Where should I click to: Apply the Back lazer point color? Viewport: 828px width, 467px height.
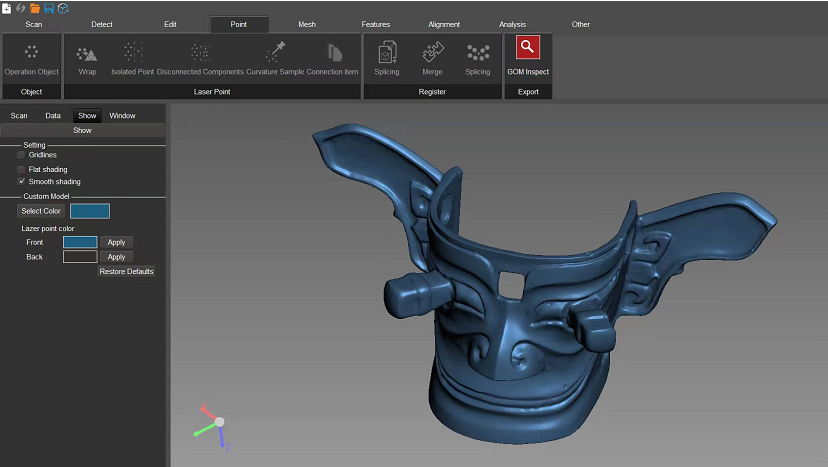click(116, 257)
